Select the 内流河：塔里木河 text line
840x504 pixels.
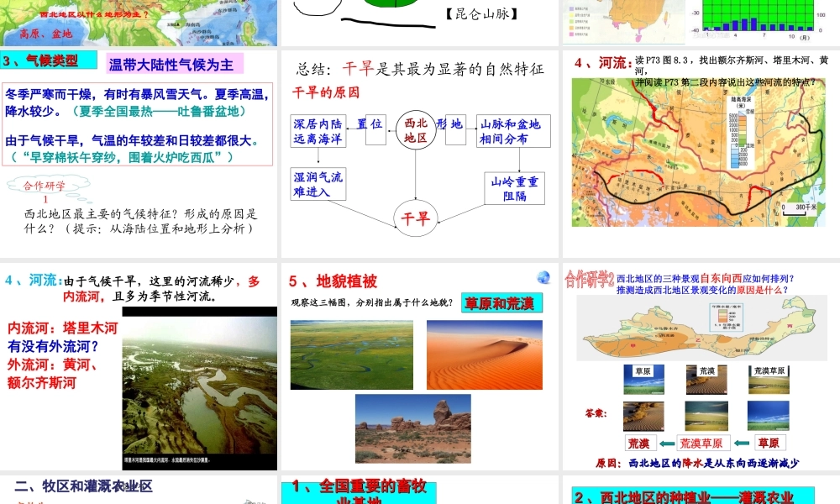pyautogui.click(x=63, y=328)
